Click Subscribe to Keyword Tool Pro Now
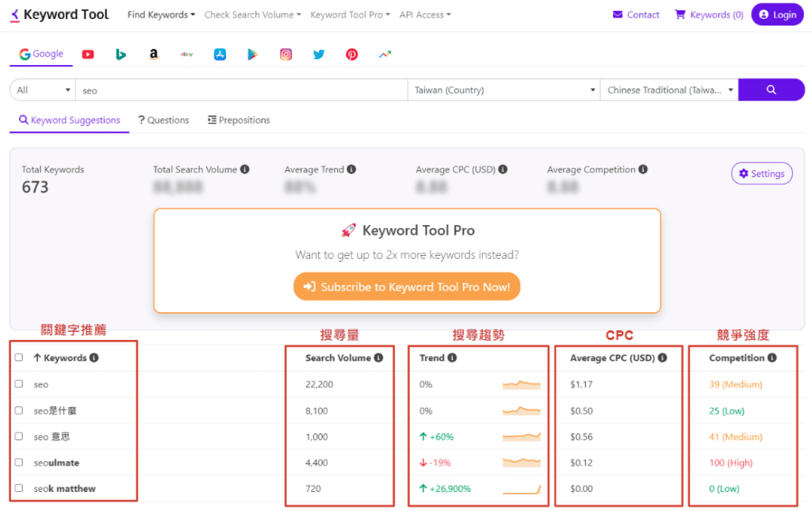The image size is (812, 511). click(x=407, y=287)
